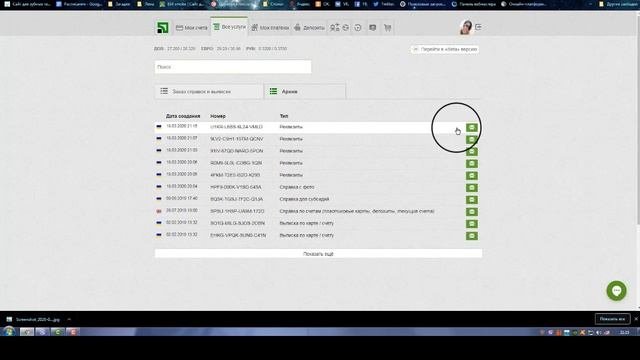This screenshot has width=640, height=360.
Task: Click the transfers people icon in navigation
Action: tap(334, 28)
